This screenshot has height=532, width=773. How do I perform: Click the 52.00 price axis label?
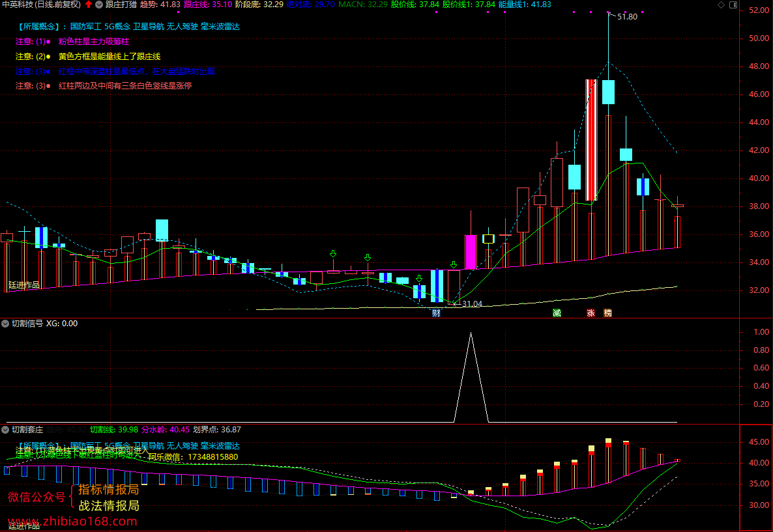[x=759, y=10]
